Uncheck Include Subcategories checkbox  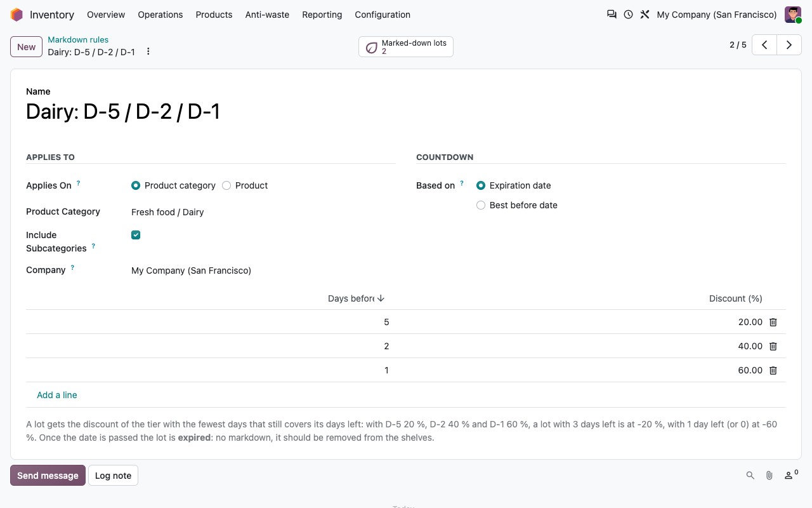point(136,235)
